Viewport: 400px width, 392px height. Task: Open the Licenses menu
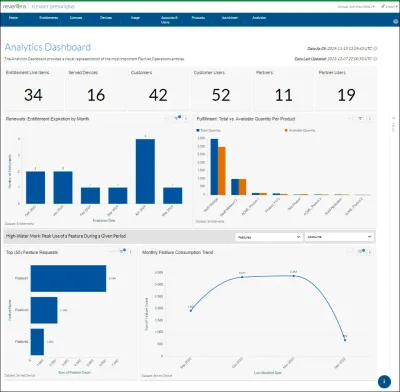point(76,18)
